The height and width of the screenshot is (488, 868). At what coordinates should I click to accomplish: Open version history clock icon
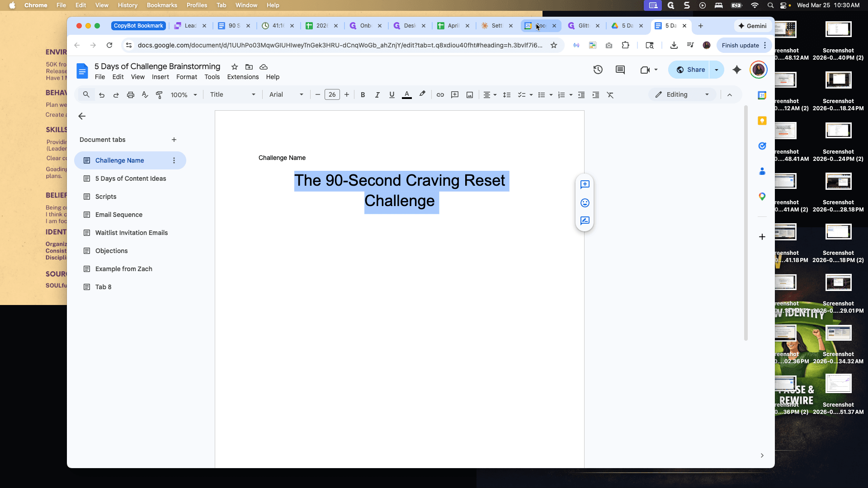pyautogui.click(x=598, y=70)
